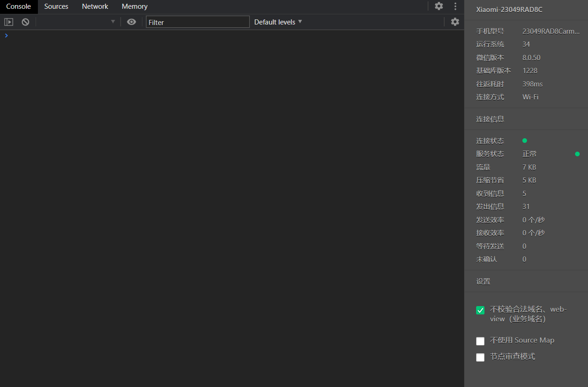The height and width of the screenshot is (387, 588).
Task: Select the 运行系统 value 34
Action: point(526,44)
